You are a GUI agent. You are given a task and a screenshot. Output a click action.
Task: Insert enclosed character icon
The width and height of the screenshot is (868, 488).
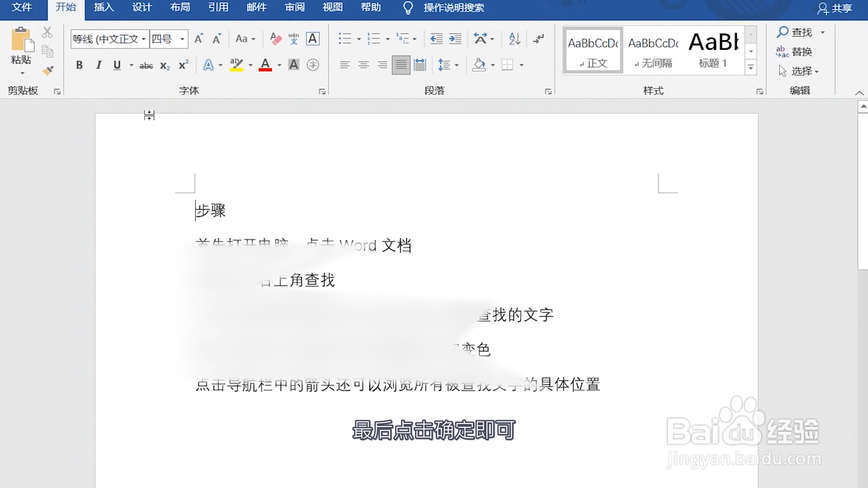313,65
